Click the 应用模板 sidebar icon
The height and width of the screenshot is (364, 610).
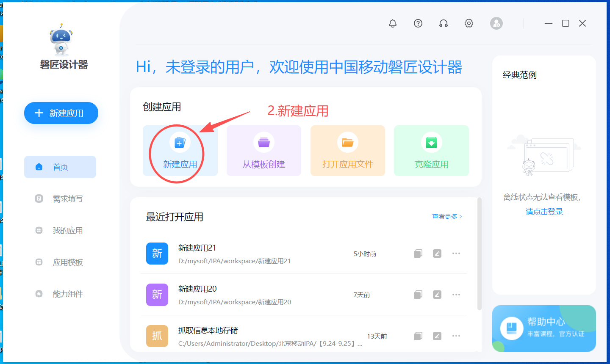[39, 262]
